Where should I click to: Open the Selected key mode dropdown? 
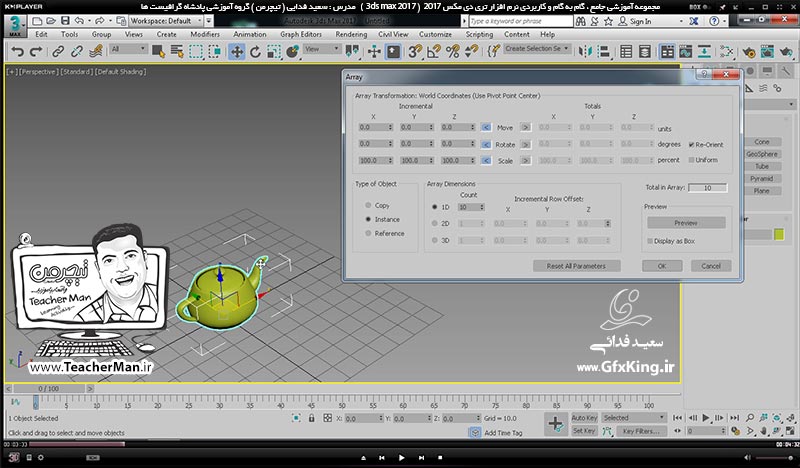tap(634, 417)
